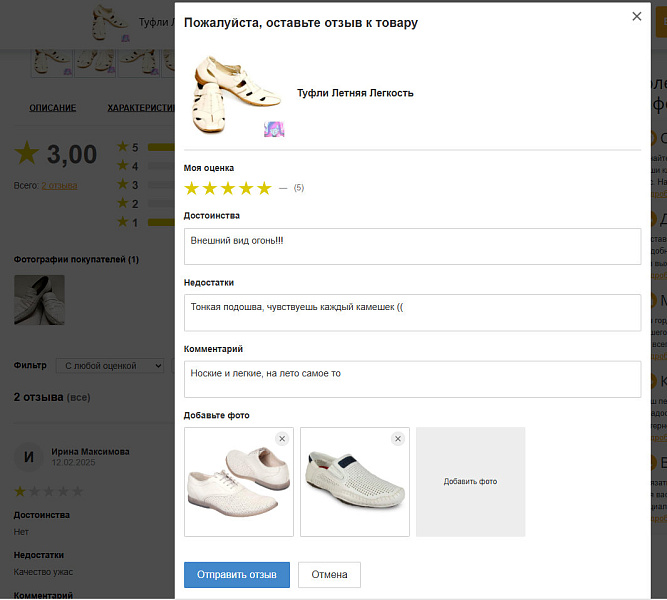Set rating to fourth star
This screenshot has height=600, width=667.
246,188
